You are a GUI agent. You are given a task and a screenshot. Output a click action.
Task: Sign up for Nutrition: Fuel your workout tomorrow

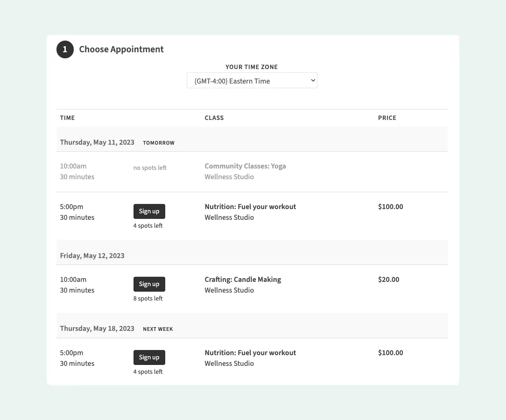(149, 211)
